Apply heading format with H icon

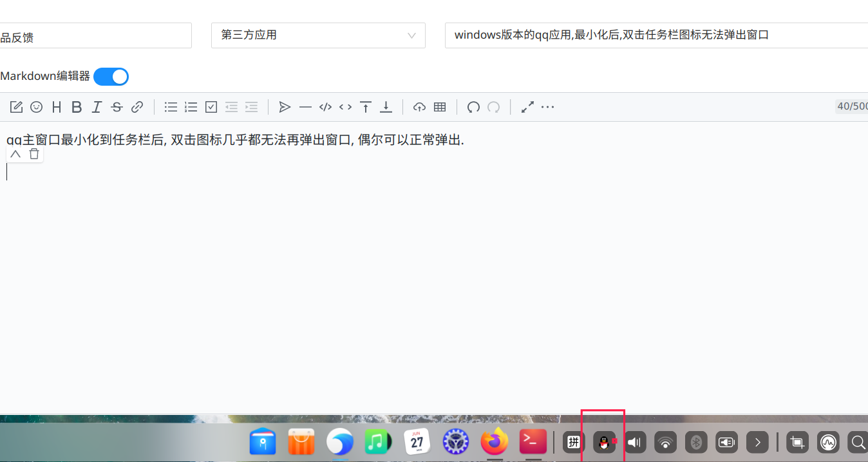(57, 107)
